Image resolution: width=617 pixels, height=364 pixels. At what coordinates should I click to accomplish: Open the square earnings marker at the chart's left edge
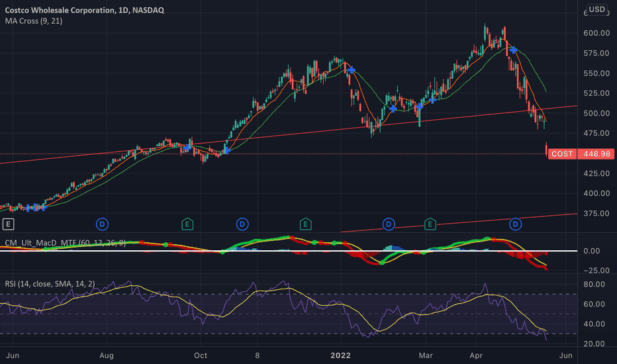coord(8,224)
